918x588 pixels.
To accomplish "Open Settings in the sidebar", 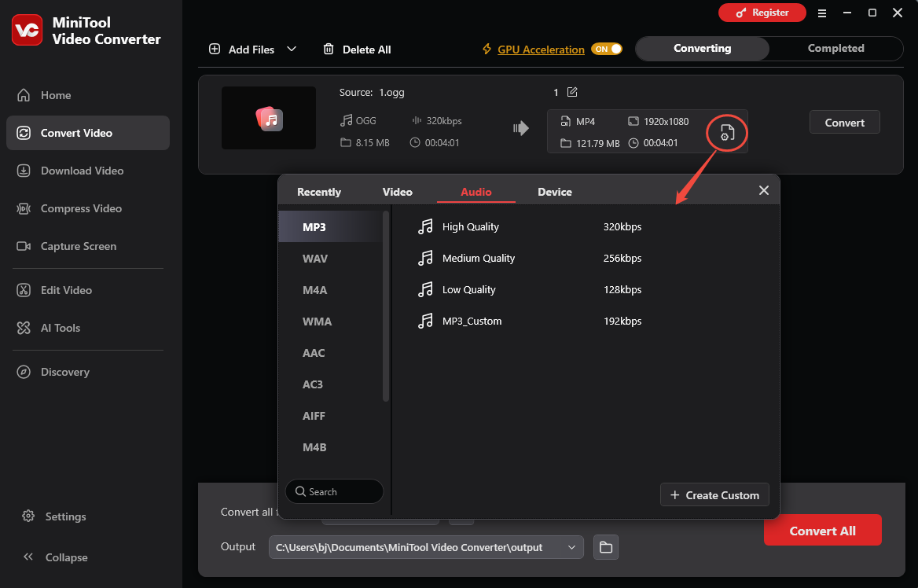I will point(54,516).
